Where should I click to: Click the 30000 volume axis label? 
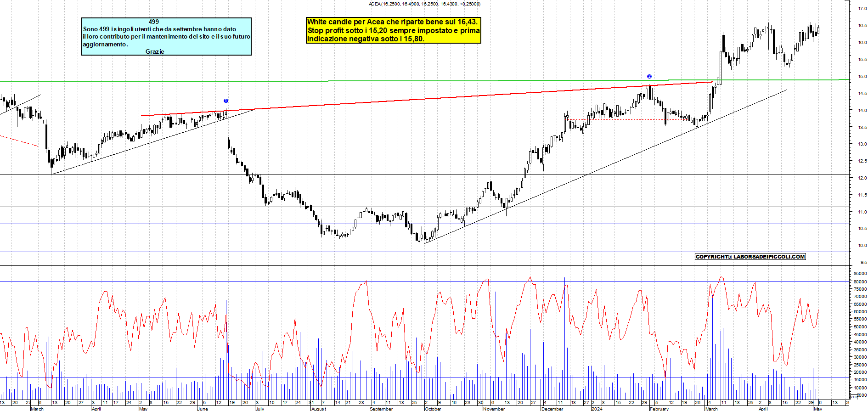pyautogui.click(x=861, y=357)
